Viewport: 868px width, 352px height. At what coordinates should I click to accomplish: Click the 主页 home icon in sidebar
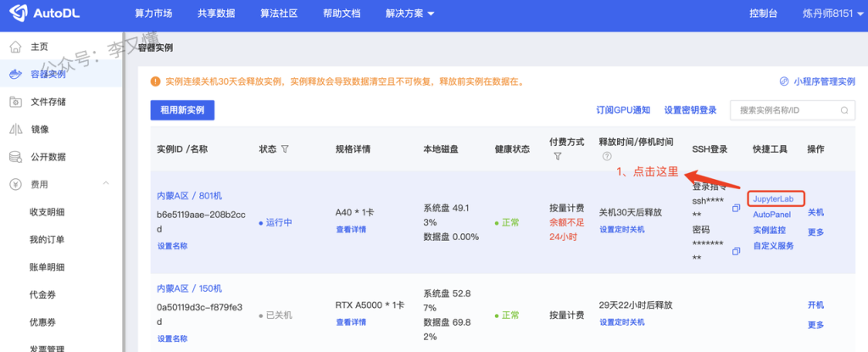pos(15,47)
